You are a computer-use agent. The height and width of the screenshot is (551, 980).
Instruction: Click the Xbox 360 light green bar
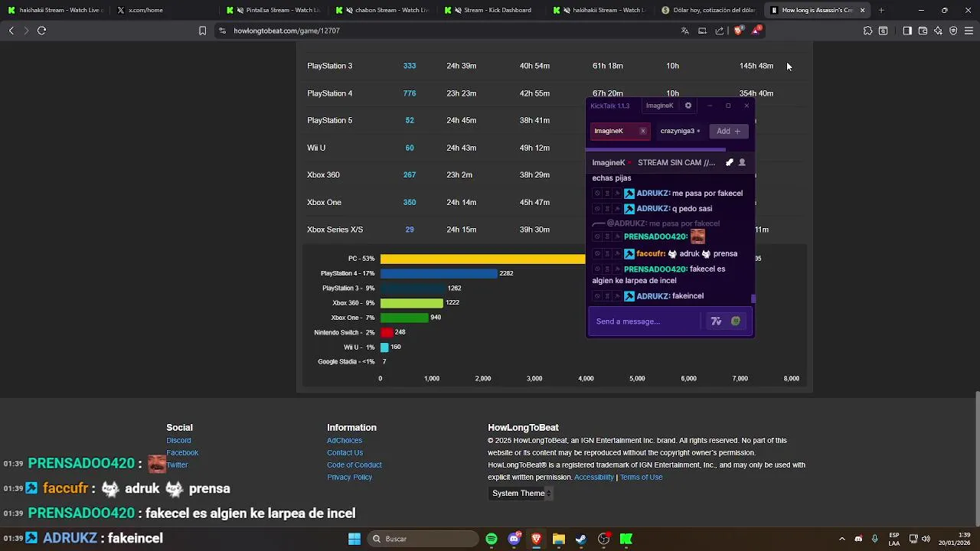412,303
